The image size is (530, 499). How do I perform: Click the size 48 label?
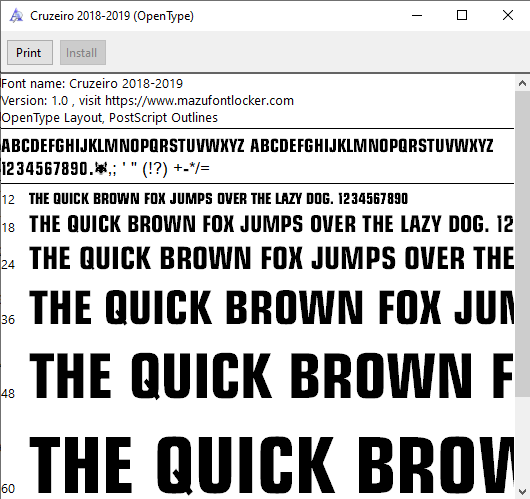pyautogui.click(x=8, y=394)
